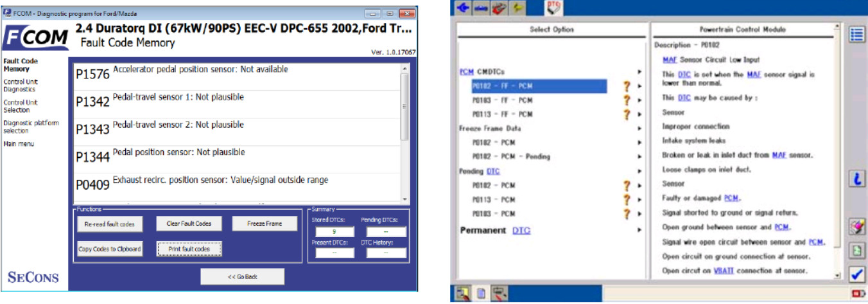The height and width of the screenshot is (304, 868).
Task: Click the eraser clear-codes icon on the right side
Action: tap(856, 226)
